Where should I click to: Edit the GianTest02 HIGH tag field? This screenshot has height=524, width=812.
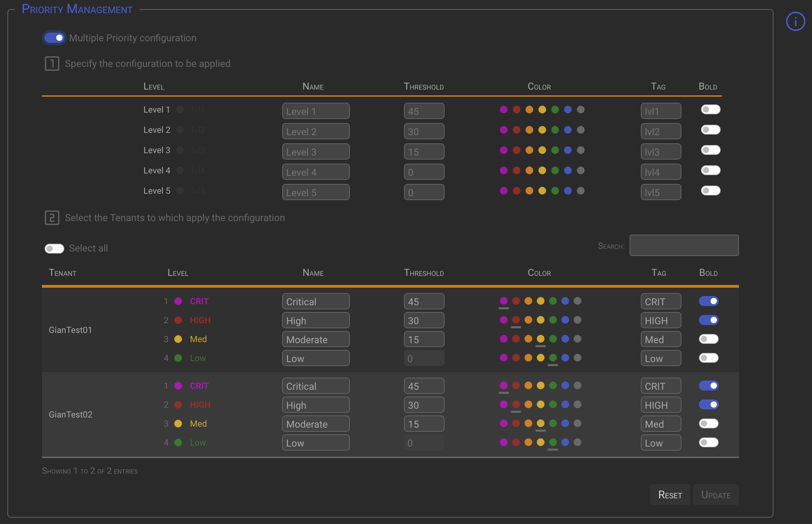[660, 405]
